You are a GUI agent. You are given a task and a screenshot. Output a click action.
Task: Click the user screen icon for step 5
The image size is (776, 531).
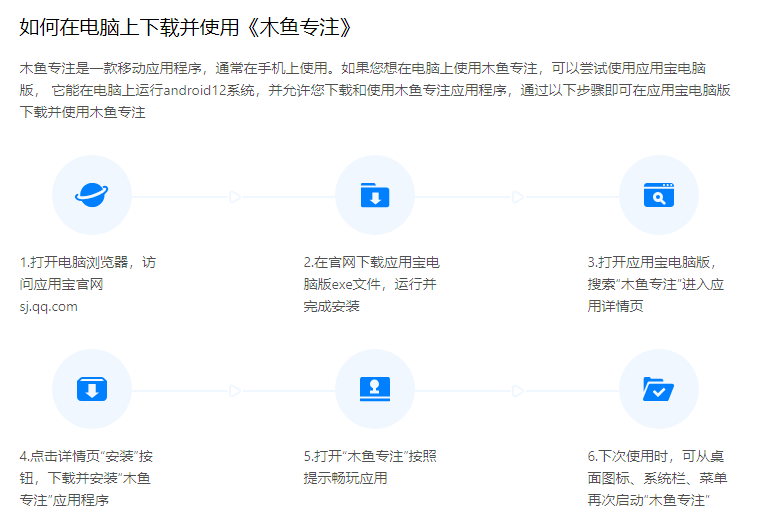(375, 388)
